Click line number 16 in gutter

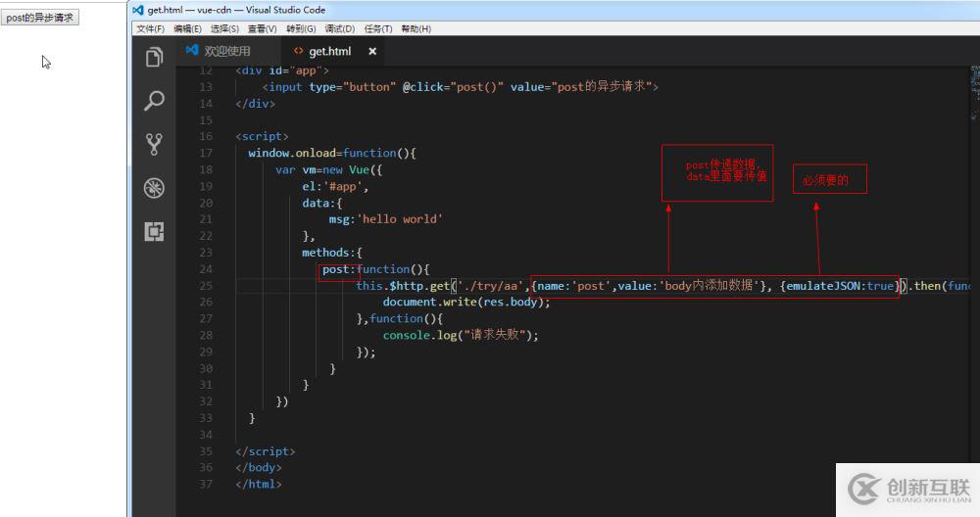[x=206, y=136]
